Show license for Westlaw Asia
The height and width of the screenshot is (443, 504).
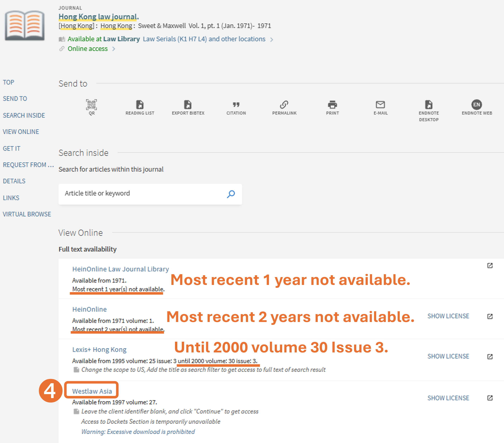click(448, 398)
